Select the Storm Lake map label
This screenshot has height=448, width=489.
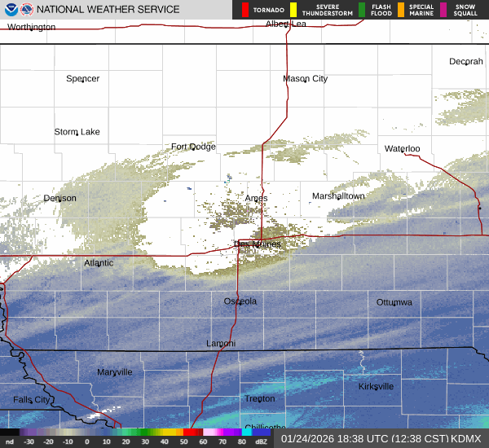click(x=77, y=132)
